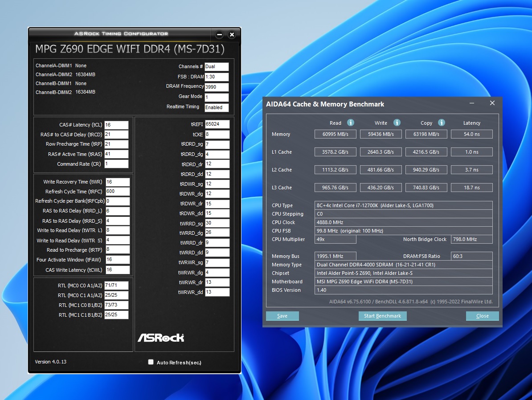Select the CAS Write Latency (tCWL) field

tap(118, 270)
